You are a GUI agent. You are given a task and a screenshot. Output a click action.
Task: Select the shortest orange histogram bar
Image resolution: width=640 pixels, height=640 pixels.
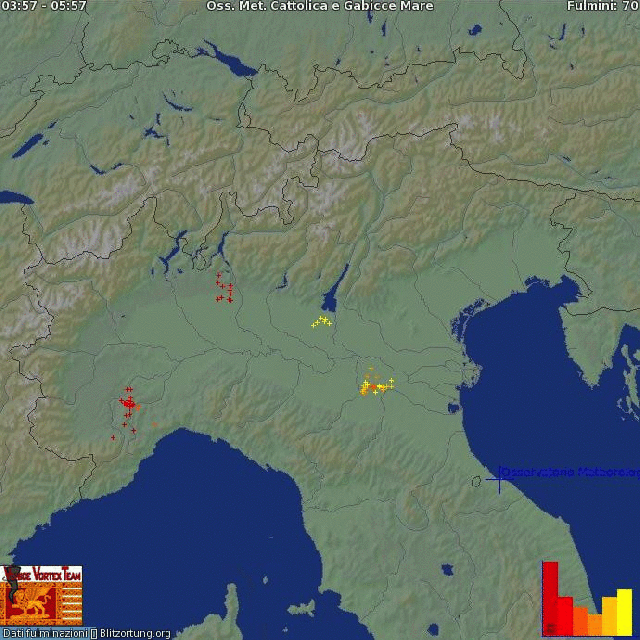coord(595,623)
